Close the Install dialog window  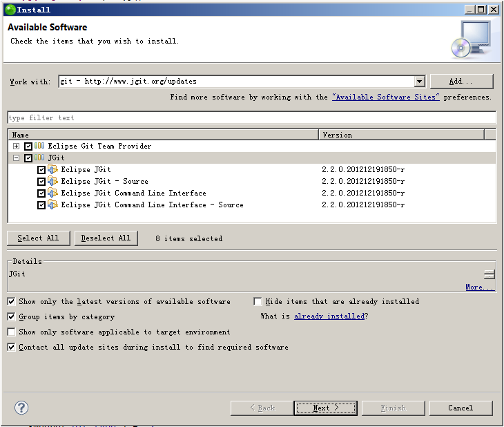pos(494,10)
